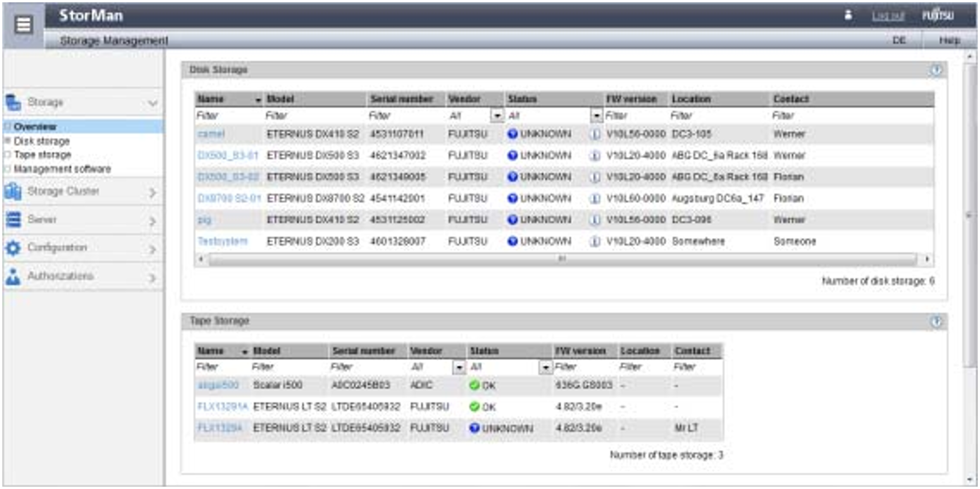Click UNKNOWN status icon in FLX1329A row

click(x=474, y=428)
